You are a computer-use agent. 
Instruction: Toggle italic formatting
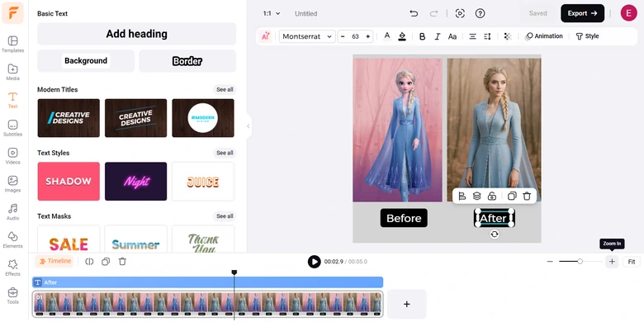tap(438, 36)
